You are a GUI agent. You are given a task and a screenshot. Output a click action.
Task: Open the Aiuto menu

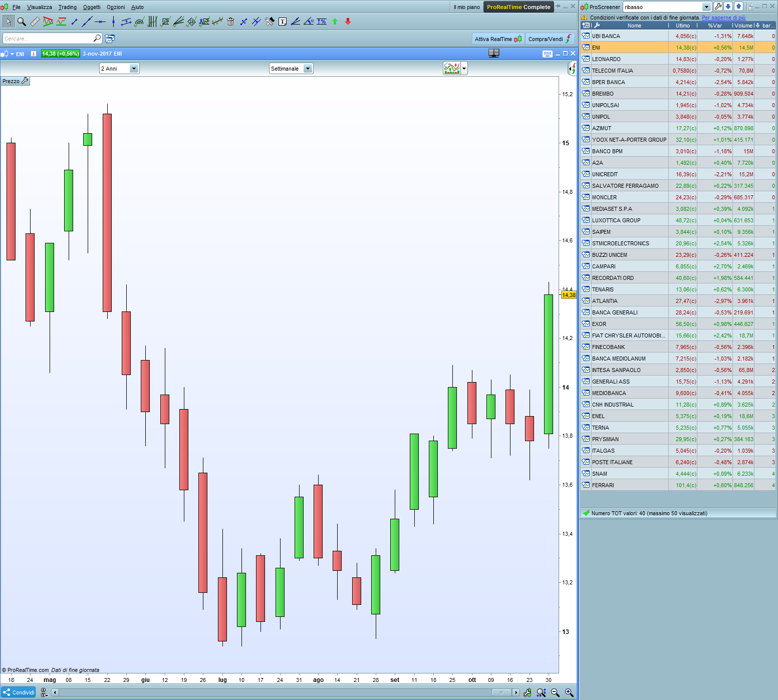coord(137,7)
